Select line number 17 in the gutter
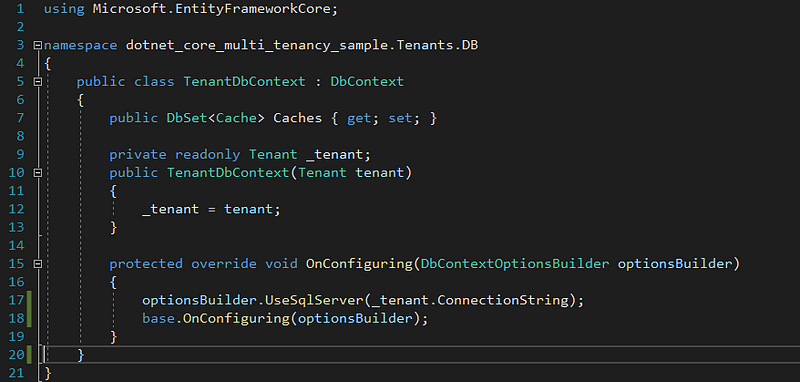Viewport: 800px width, 382px height. 16,300
